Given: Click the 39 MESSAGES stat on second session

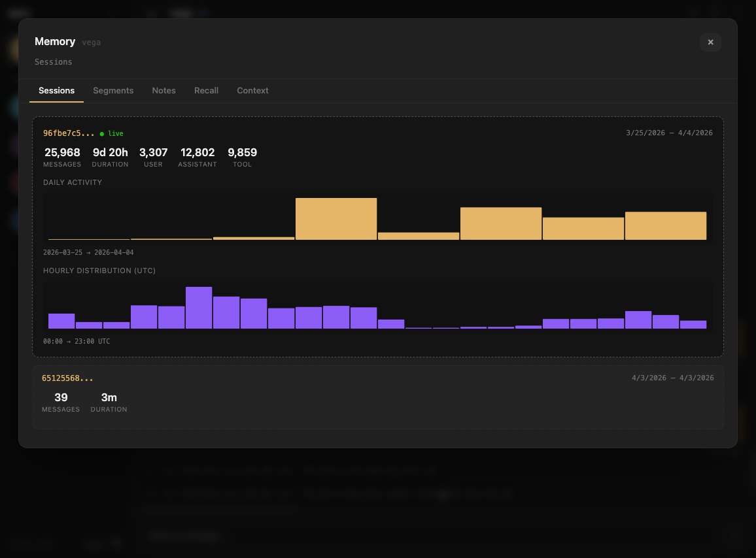Looking at the screenshot, I should click(61, 402).
